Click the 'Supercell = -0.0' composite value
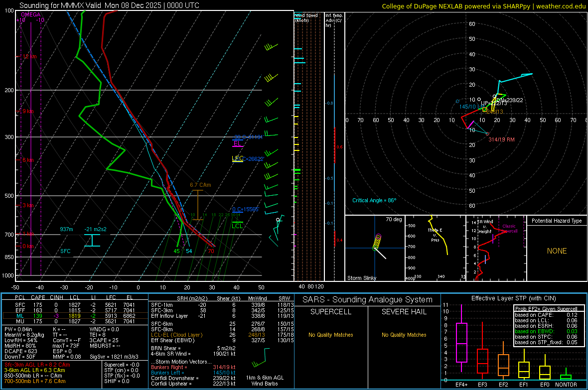The width and height of the screenshot is (588, 390). point(122,365)
